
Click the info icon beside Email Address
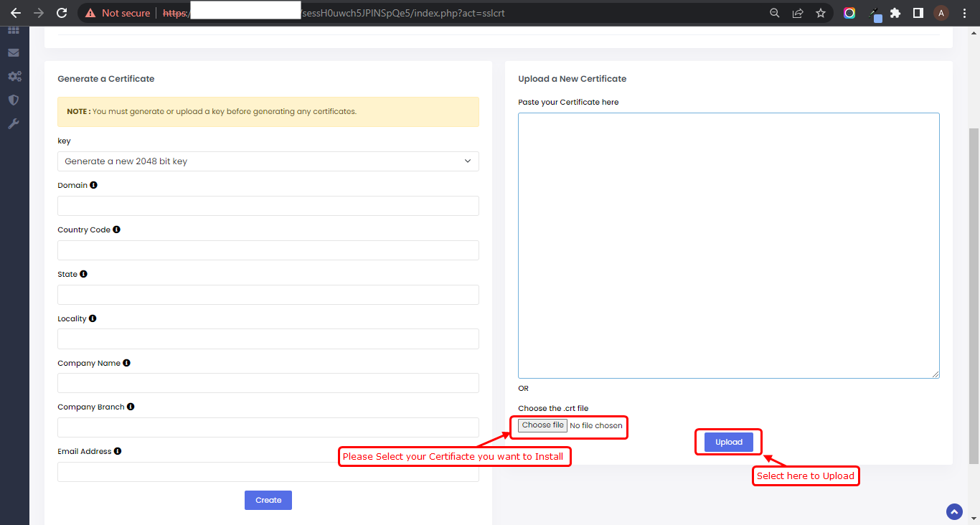(118, 451)
